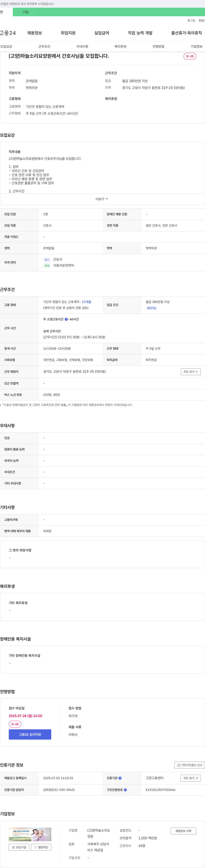Viewport: 205px width, 868px height.
Task: Open the 출산휴가·육아휴직 menu
Action: (x=186, y=33)
